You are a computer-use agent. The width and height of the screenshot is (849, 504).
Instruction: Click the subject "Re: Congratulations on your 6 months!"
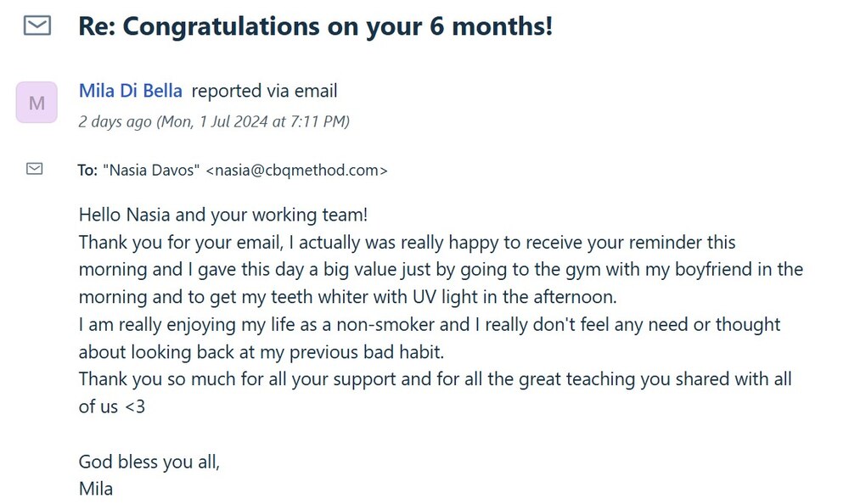pos(315,26)
